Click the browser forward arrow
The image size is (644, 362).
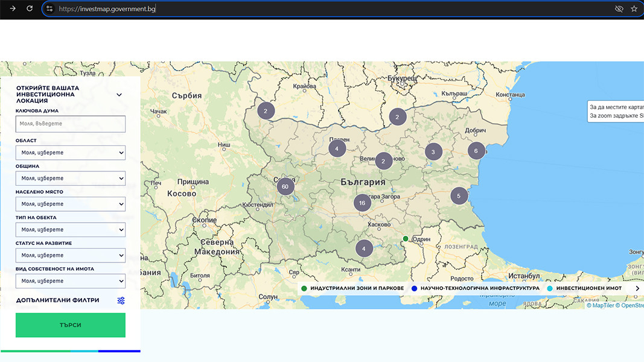[x=13, y=8]
